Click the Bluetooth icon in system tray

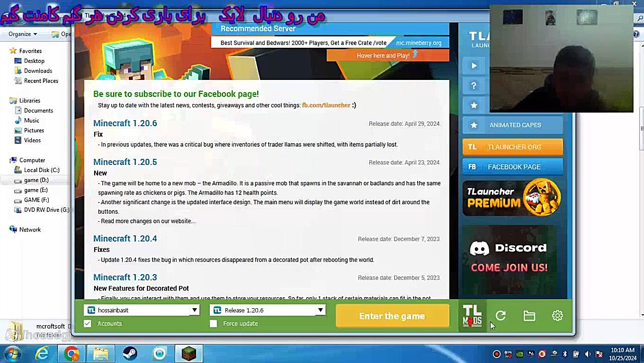tap(565, 354)
